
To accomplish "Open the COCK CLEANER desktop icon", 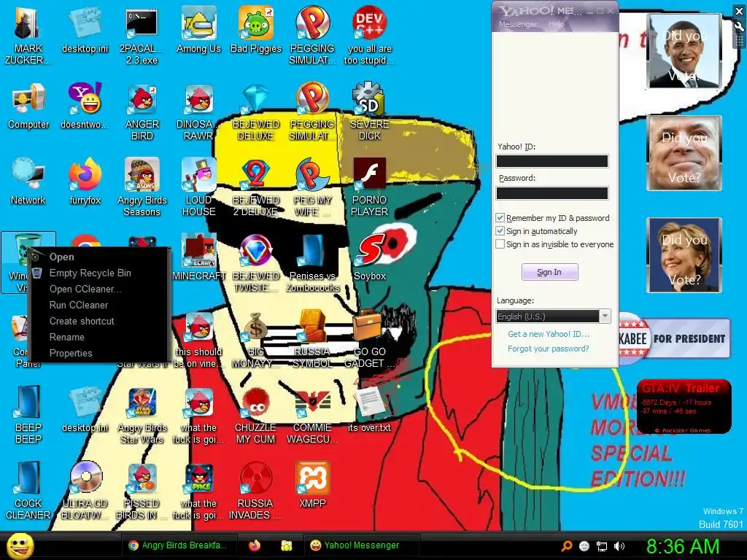I will pos(28,490).
